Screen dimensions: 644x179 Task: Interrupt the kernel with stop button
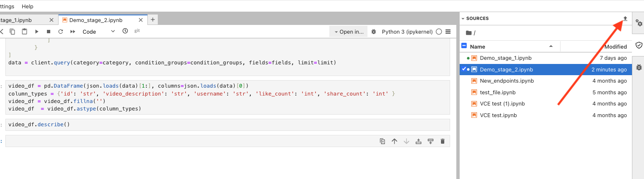pos(49,32)
